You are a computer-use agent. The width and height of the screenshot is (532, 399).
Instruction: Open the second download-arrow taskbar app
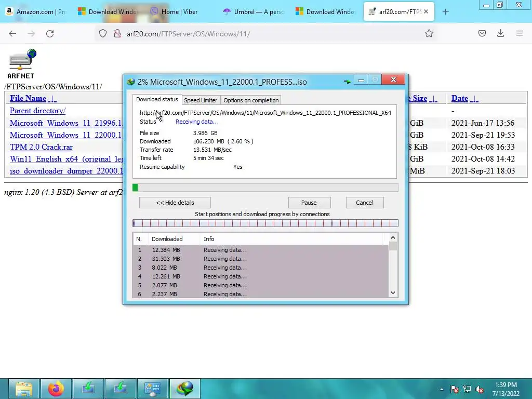pyautogui.click(x=121, y=389)
